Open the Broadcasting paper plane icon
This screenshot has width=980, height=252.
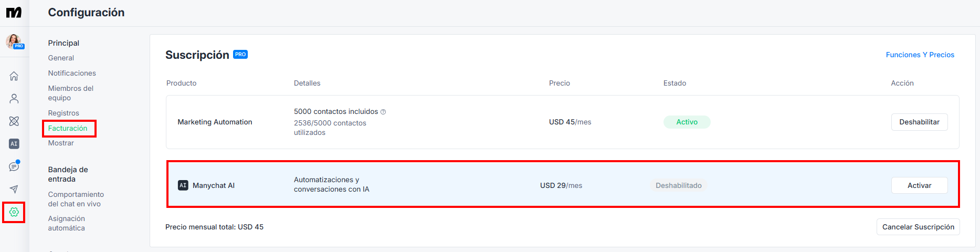point(14,189)
